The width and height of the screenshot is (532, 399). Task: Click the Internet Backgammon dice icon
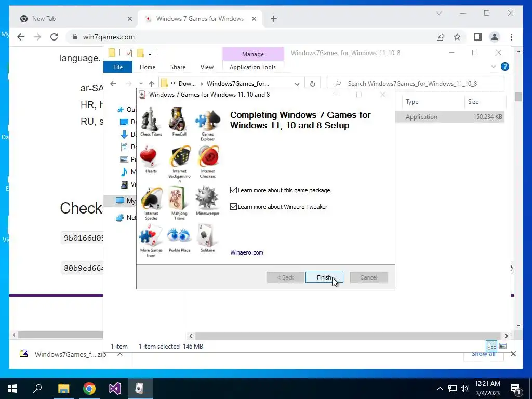coord(179,157)
